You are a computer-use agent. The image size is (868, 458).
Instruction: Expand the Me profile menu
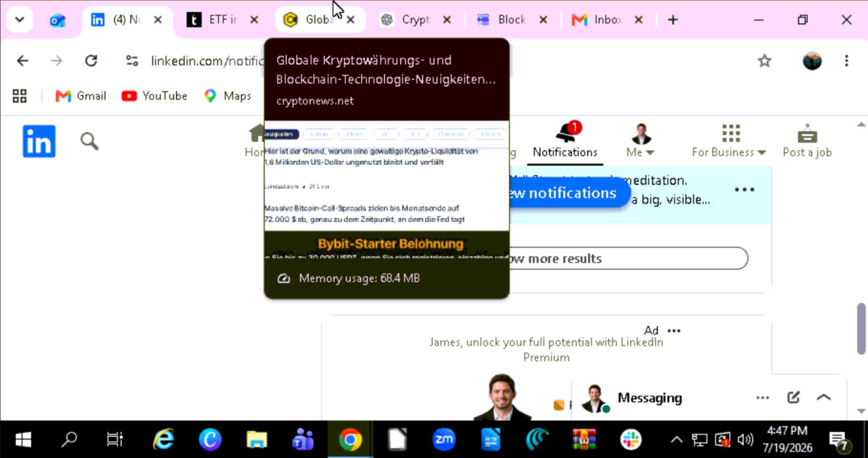(641, 141)
